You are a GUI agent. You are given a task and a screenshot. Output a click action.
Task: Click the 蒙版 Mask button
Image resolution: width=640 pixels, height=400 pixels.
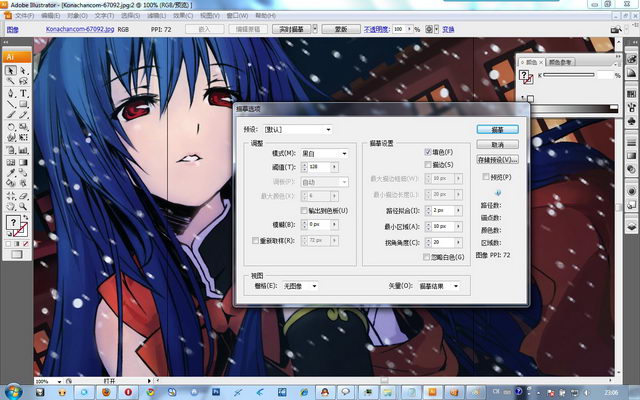tap(341, 29)
